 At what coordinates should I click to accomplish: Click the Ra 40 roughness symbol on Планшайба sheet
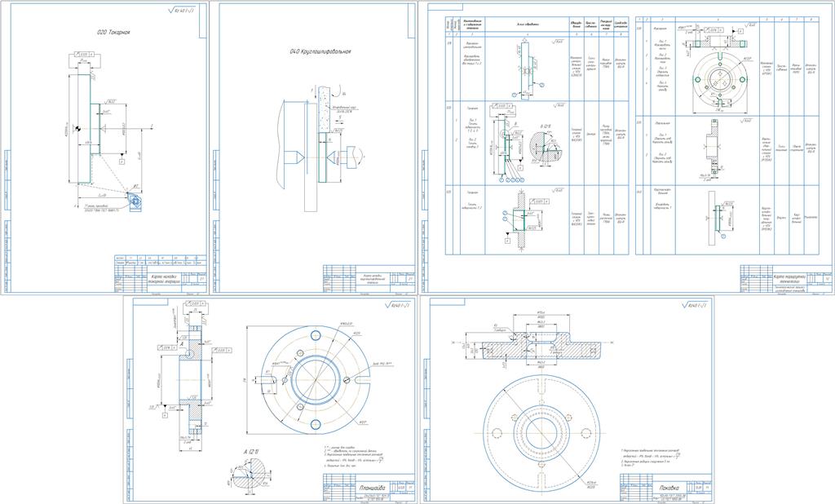[399, 306]
